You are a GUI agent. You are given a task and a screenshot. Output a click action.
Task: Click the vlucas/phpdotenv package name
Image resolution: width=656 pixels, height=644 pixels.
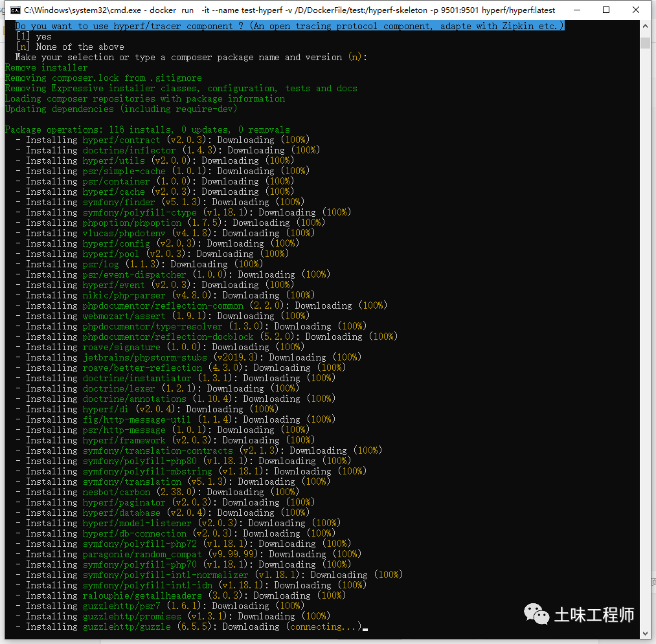coord(124,233)
